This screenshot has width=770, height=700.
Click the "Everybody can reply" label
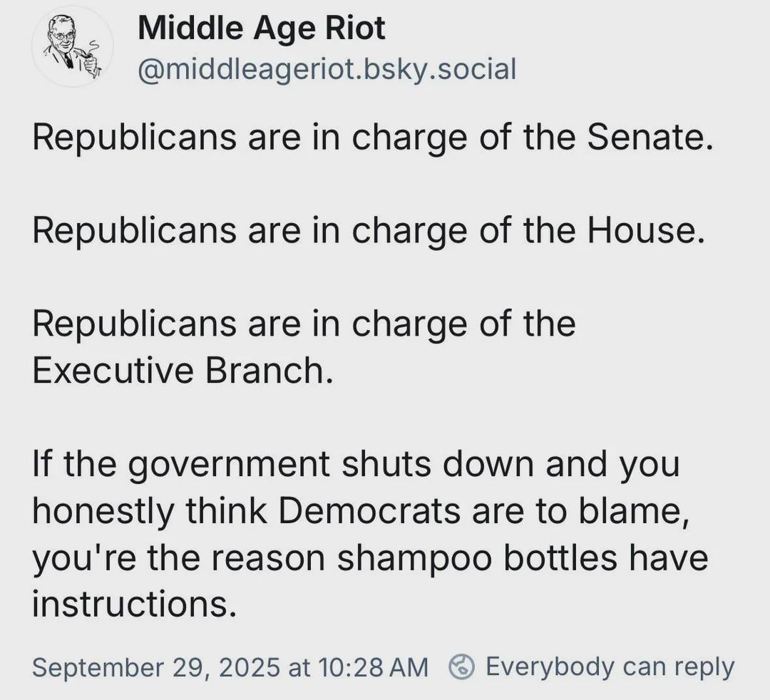point(610,666)
